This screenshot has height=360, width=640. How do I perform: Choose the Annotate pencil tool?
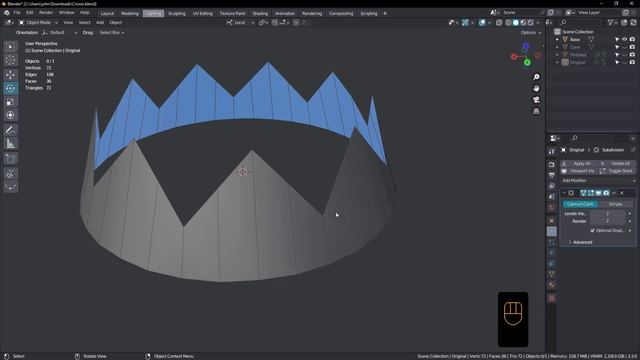[11, 130]
